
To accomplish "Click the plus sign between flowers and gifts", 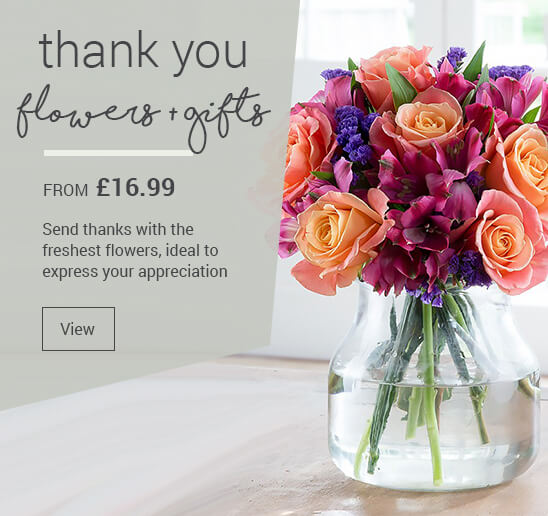I will [172, 115].
